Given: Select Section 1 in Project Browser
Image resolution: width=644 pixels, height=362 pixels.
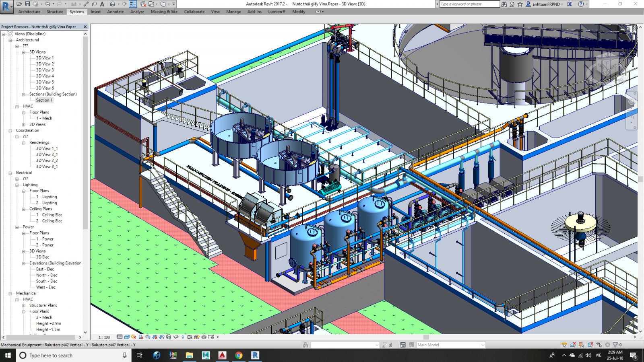Looking at the screenshot, I should [x=44, y=100].
